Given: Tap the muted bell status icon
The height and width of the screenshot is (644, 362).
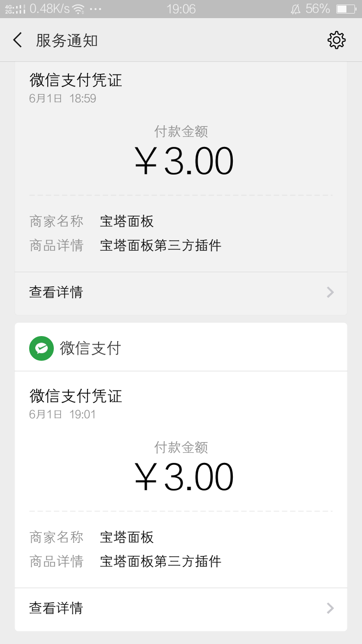Looking at the screenshot, I should click(x=295, y=9).
